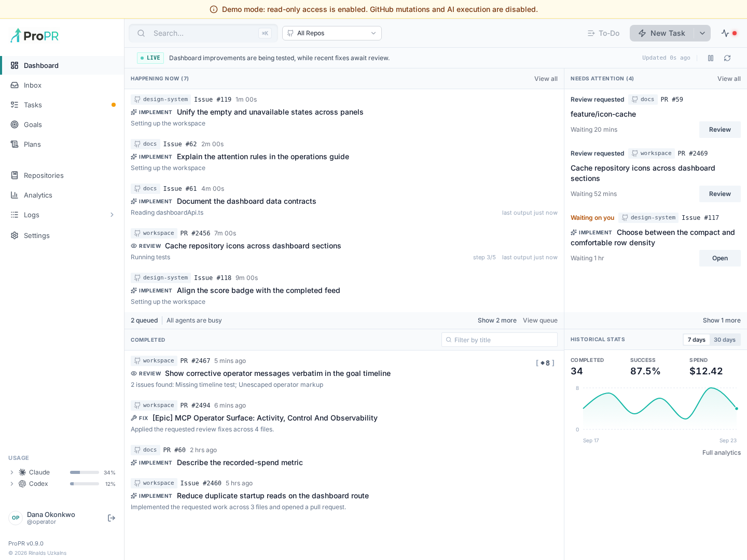Focus the Filter by title field
The image size is (747, 560).
[x=500, y=340]
